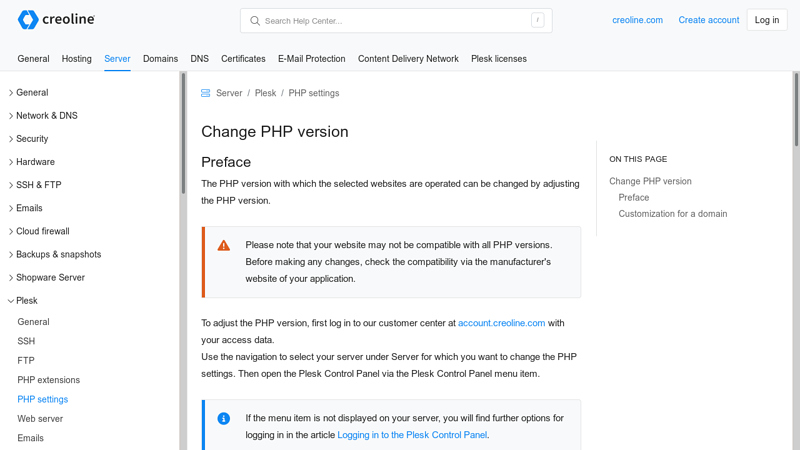Viewport: 800px width, 450px height.
Task: Expand the Network & DNS section
Action: click(x=43, y=115)
